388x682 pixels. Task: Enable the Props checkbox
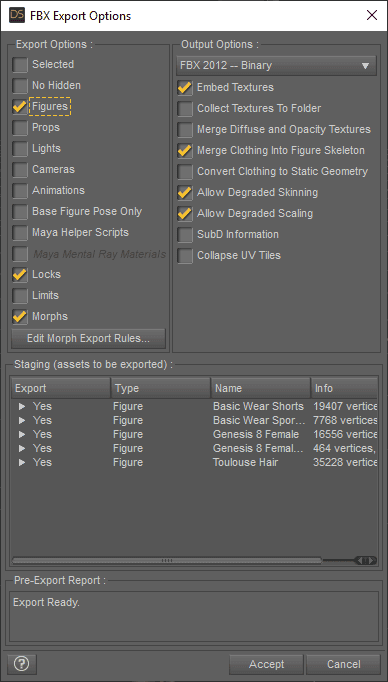(20, 128)
